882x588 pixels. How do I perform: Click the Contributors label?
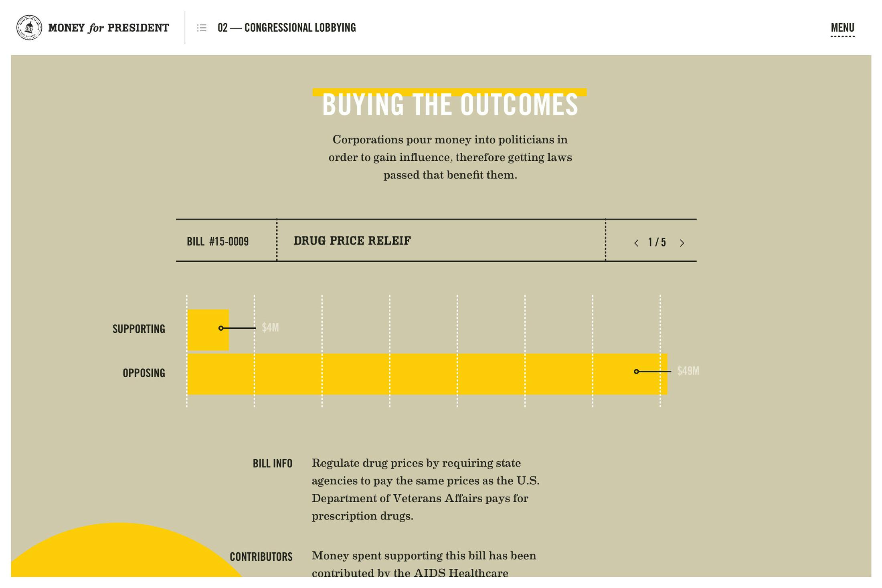[x=261, y=557]
